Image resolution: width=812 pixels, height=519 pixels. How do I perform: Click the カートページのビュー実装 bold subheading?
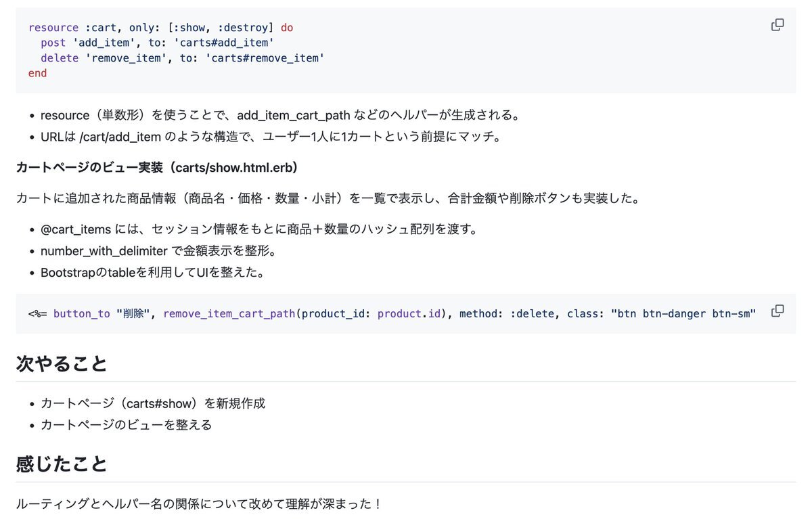click(x=157, y=167)
